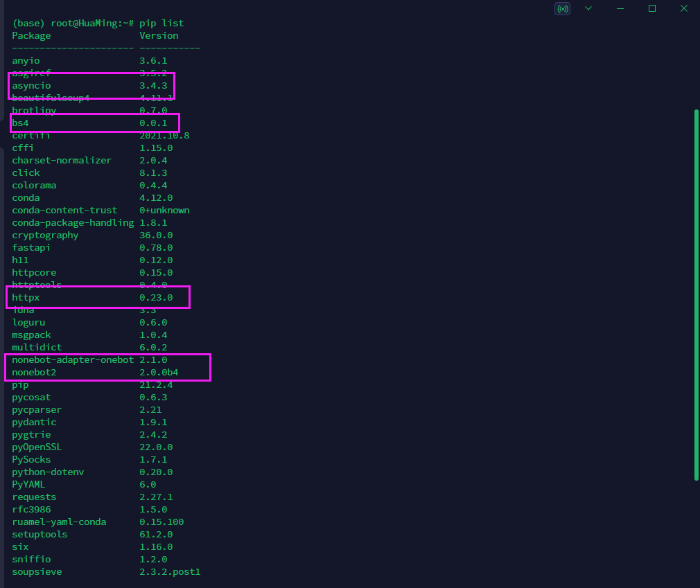The image size is (700, 588).
Task: Click the '0+unknown' version text
Action: pyautogui.click(x=164, y=211)
